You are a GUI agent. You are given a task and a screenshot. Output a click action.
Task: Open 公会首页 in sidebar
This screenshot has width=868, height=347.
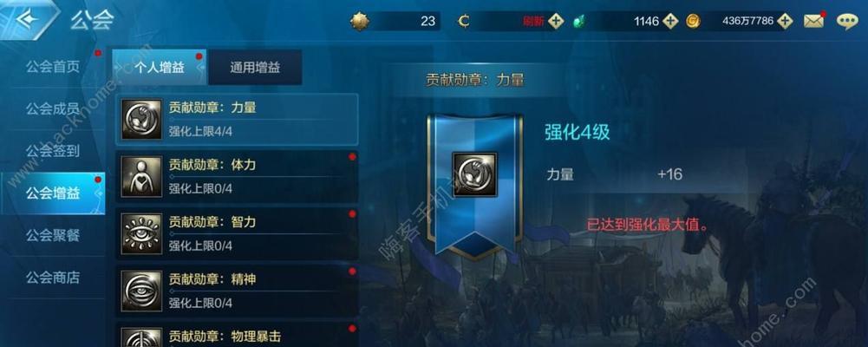[x=53, y=67]
